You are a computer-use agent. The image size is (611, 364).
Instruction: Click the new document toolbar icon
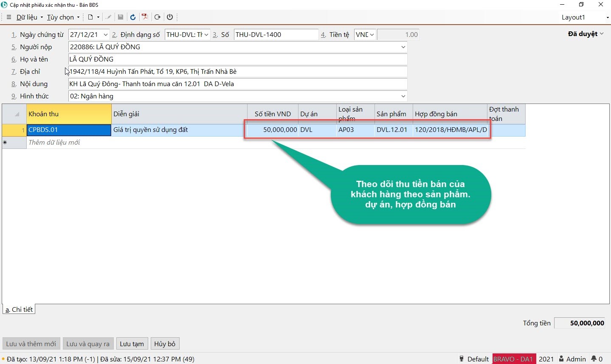pyautogui.click(x=90, y=17)
